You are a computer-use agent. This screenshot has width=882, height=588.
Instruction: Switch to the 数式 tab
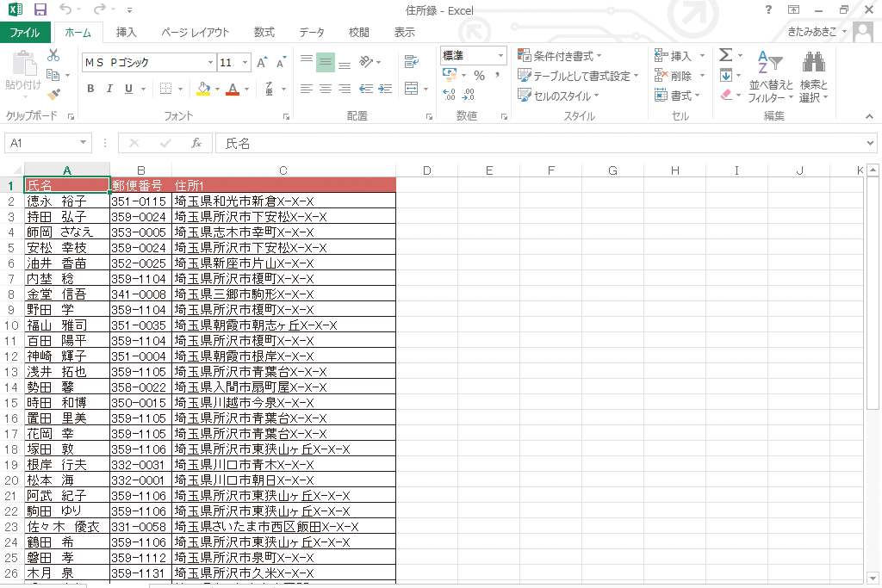click(x=264, y=33)
